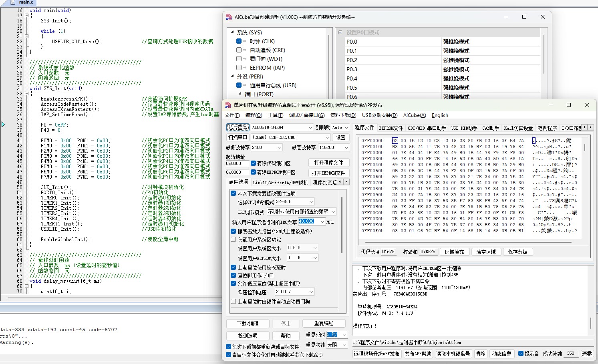
Task: Toggle 允许低压复位 checkbox
Action: [234, 284]
